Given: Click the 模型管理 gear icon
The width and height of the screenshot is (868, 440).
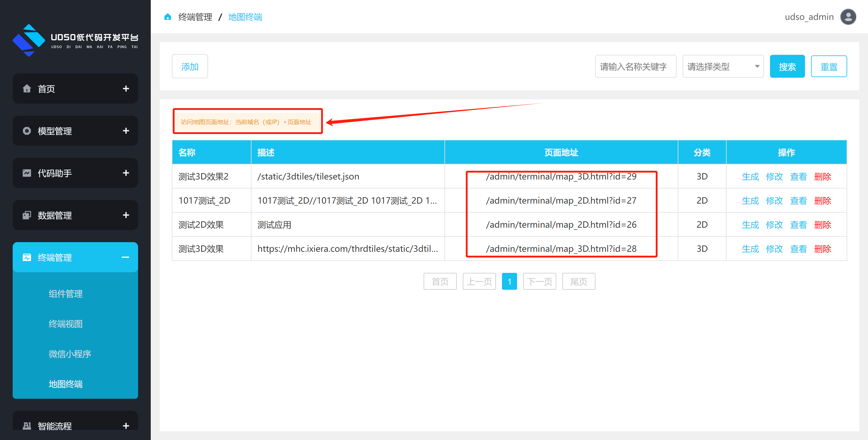Looking at the screenshot, I should (27, 131).
